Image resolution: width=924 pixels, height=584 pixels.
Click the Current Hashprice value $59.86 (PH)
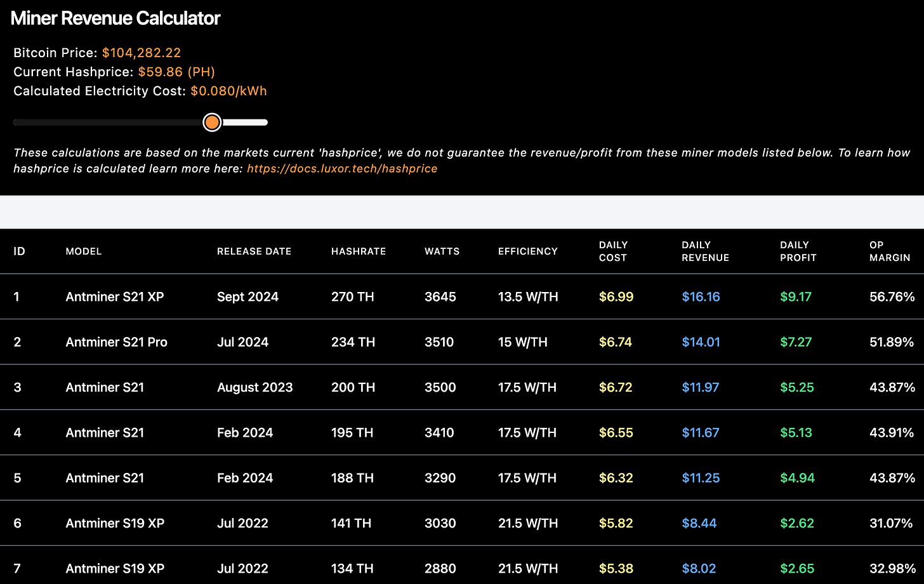176,72
